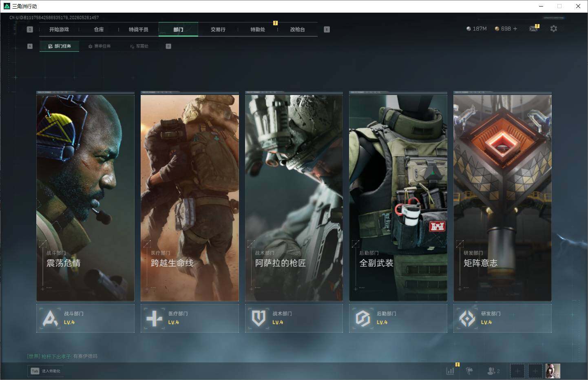Click the silver currency icon beside 187M
Screen dimensions: 588x380
pos(469,29)
